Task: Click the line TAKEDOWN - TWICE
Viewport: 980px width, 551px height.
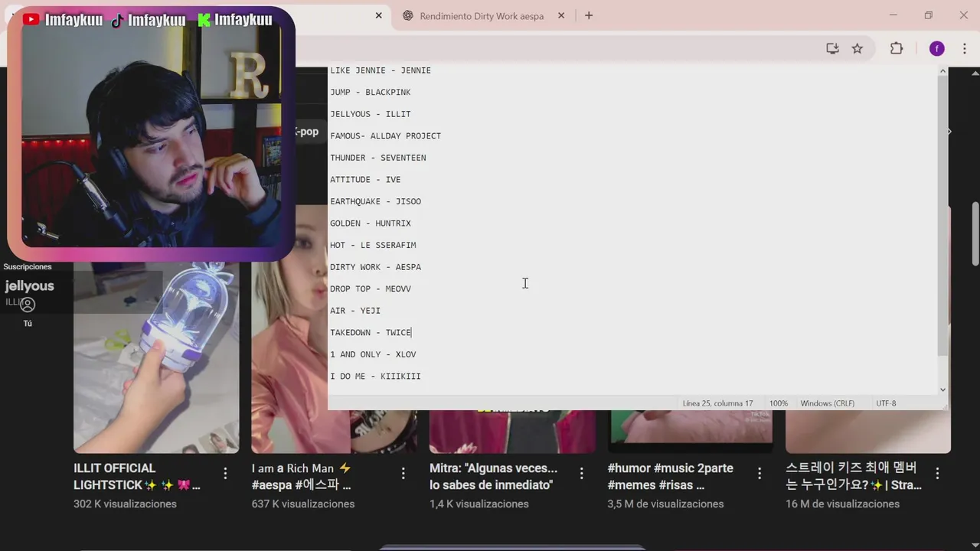Action: coord(371,333)
